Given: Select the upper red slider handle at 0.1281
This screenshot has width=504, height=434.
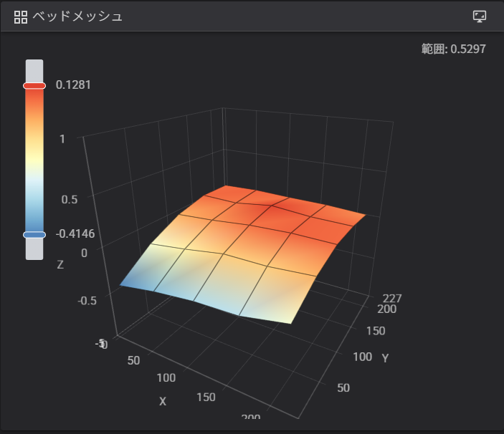Looking at the screenshot, I should pyautogui.click(x=34, y=86).
